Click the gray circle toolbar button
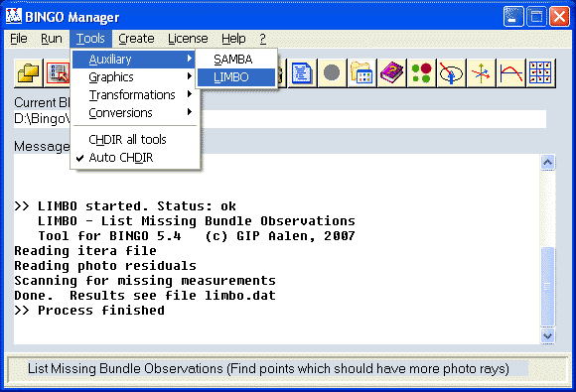The height and width of the screenshot is (392, 576). (332, 73)
